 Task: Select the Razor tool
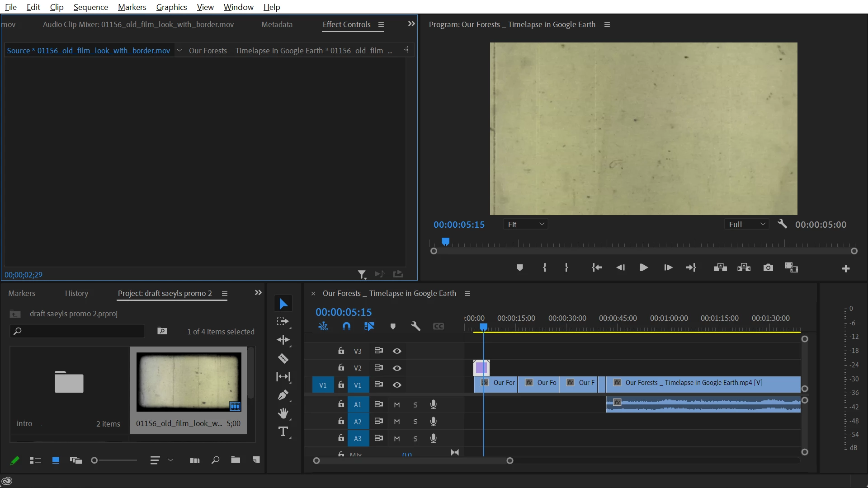point(283,359)
